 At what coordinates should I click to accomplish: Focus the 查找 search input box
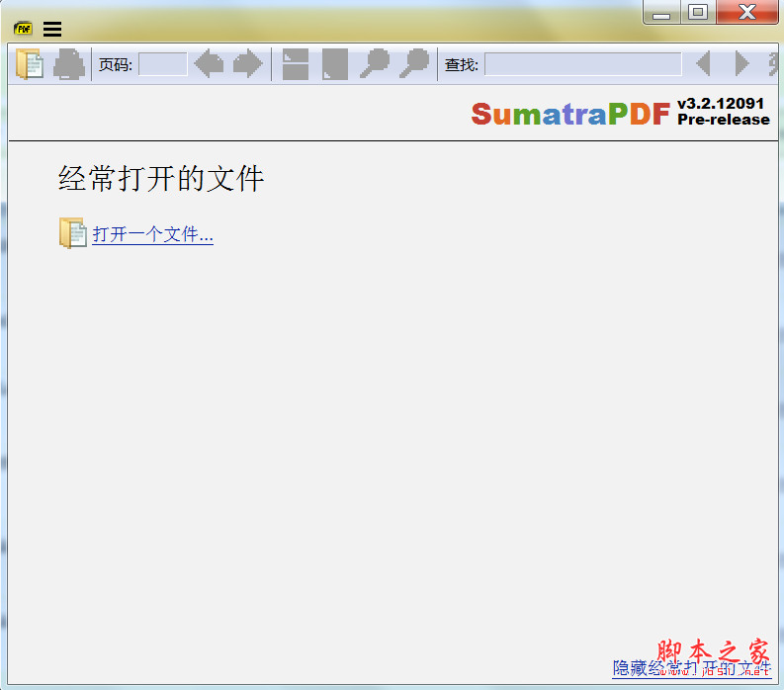[583, 64]
